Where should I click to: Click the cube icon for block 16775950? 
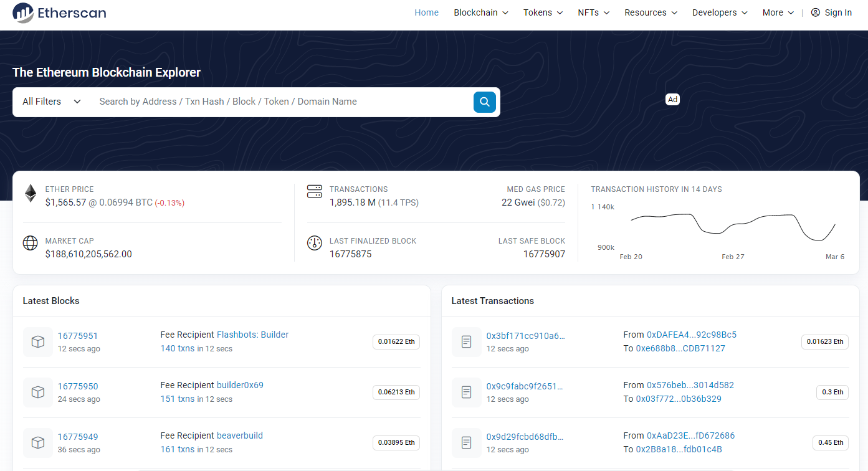pos(38,392)
